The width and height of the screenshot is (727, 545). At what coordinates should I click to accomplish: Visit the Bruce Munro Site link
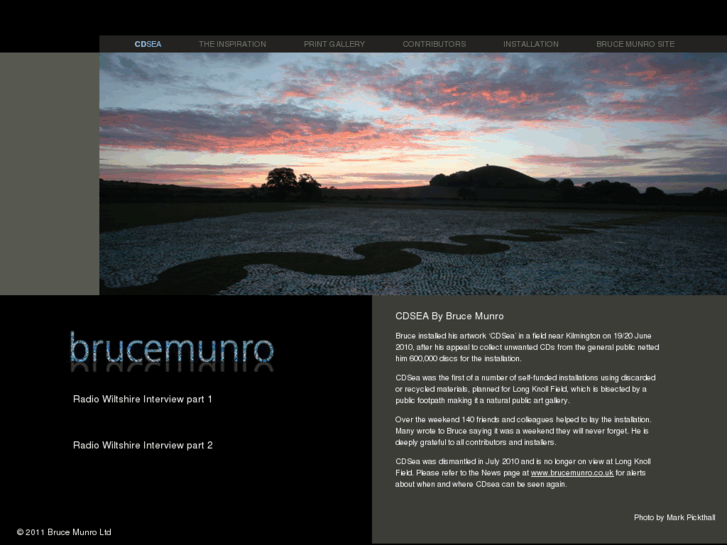[635, 44]
